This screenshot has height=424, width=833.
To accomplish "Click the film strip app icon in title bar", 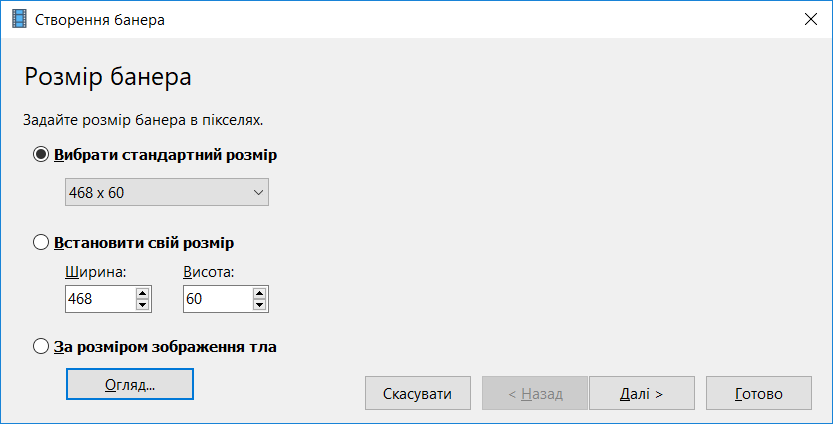I will point(19,20).
